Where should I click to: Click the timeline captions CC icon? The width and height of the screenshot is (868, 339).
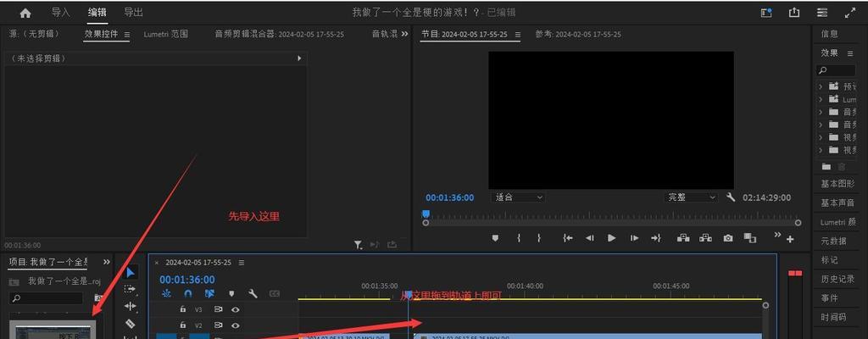coord(274,293)
